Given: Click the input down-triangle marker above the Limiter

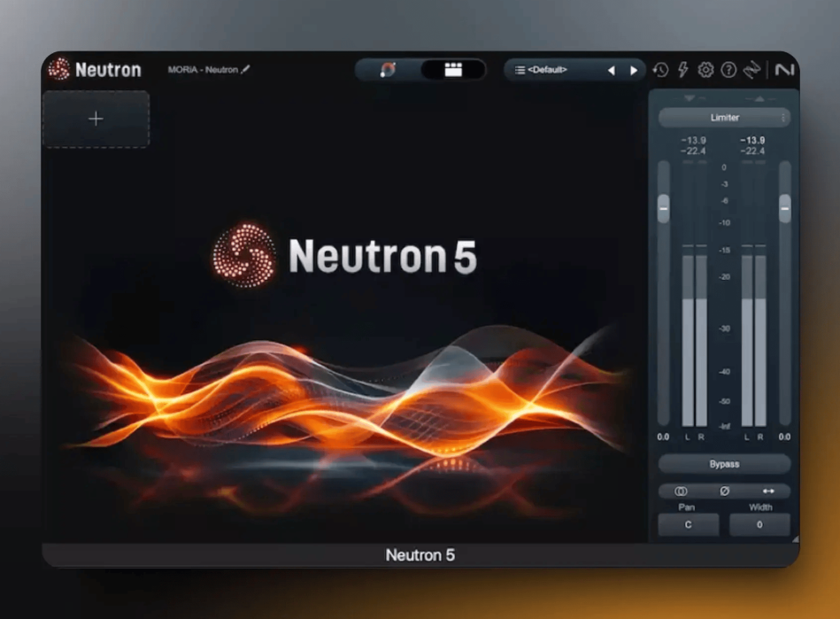Looking at the screenshot, I should (x=690, y=98).
